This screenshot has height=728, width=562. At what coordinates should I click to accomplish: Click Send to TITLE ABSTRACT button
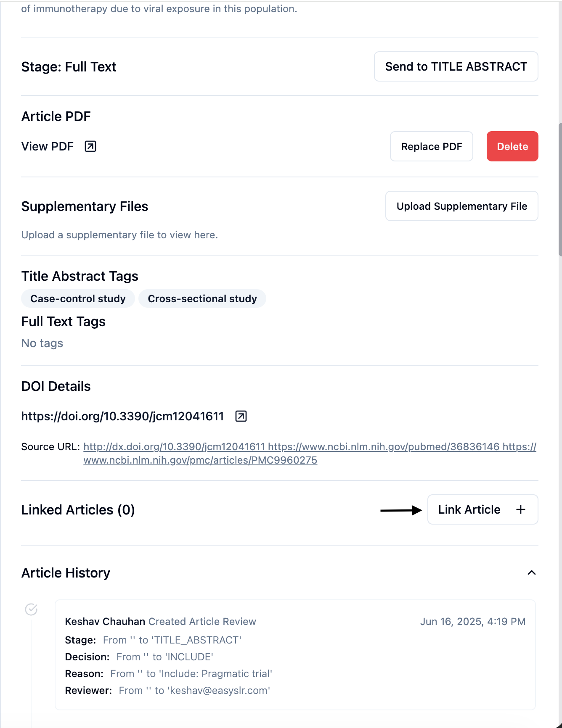(456, 66)
